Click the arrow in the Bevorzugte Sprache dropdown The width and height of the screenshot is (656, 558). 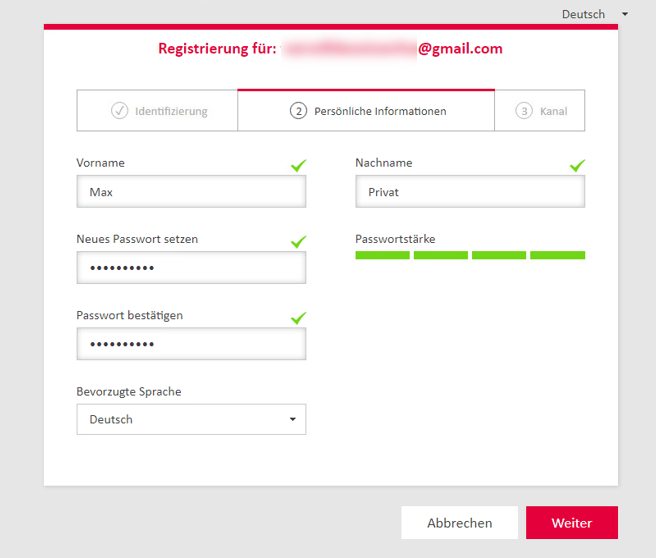pyautogui.click(x=293, y=420)
